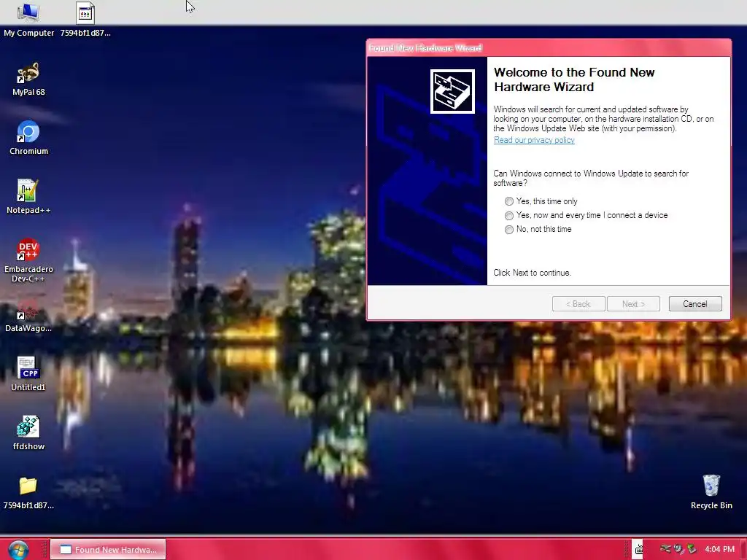This screenshot has height=560, width=747.
Task: Select the yellow 7594bf1d87 folder icon
Action: click(x=28, y=492)
